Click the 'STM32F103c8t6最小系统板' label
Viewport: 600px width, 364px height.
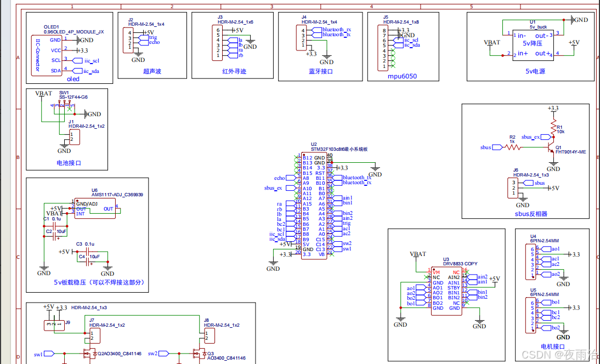(x=339, y=150)
